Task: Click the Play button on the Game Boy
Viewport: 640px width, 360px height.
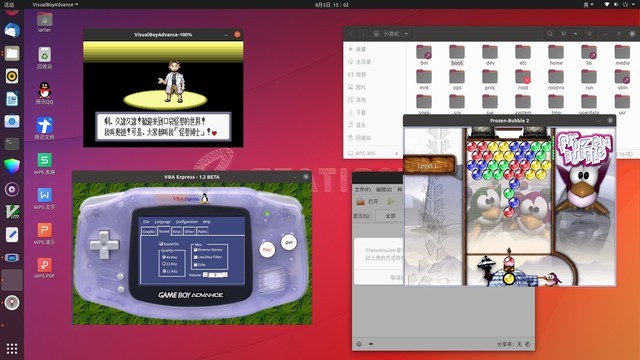Action: pyautogui.click(x=267, y=249)
